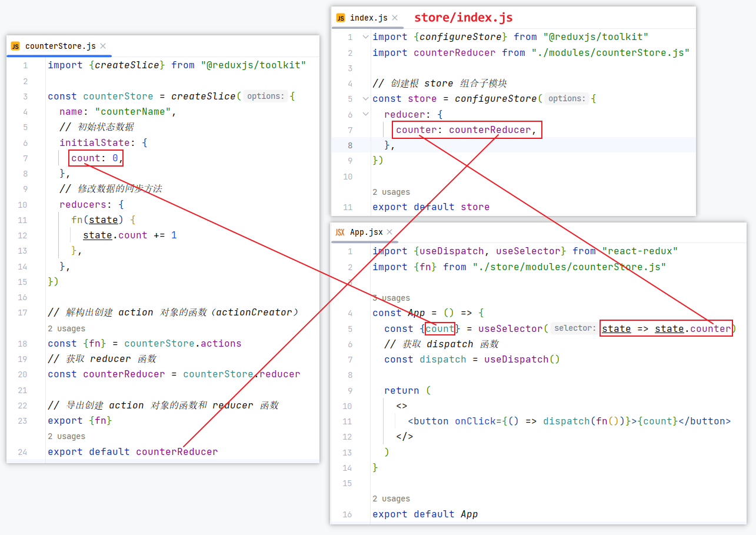Open '2 usages' hint above export default store
756x535 pixels.
[391, 192]
